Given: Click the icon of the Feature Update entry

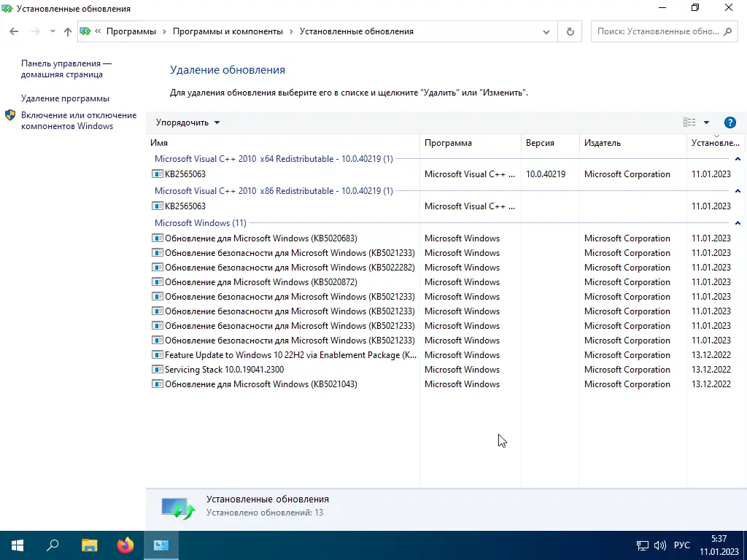Looking at the screenshot, I should [x=158, y=355].
